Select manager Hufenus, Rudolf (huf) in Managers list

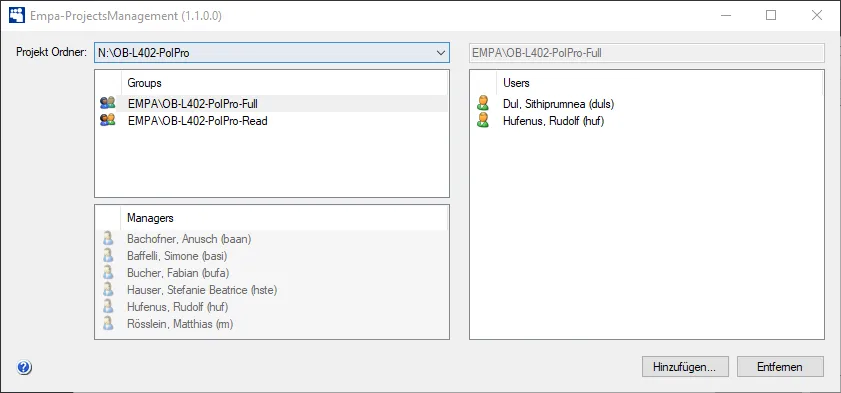coord(178,307)
